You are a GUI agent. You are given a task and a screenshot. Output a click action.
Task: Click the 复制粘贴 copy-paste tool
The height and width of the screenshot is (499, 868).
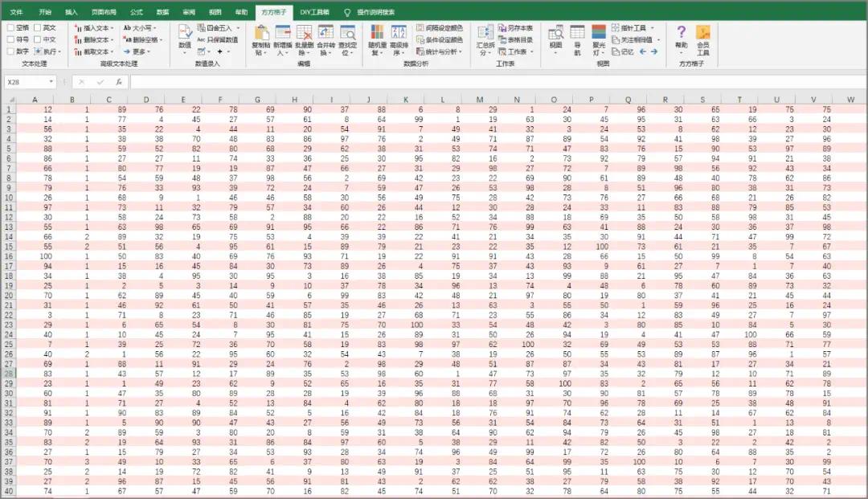260,39
